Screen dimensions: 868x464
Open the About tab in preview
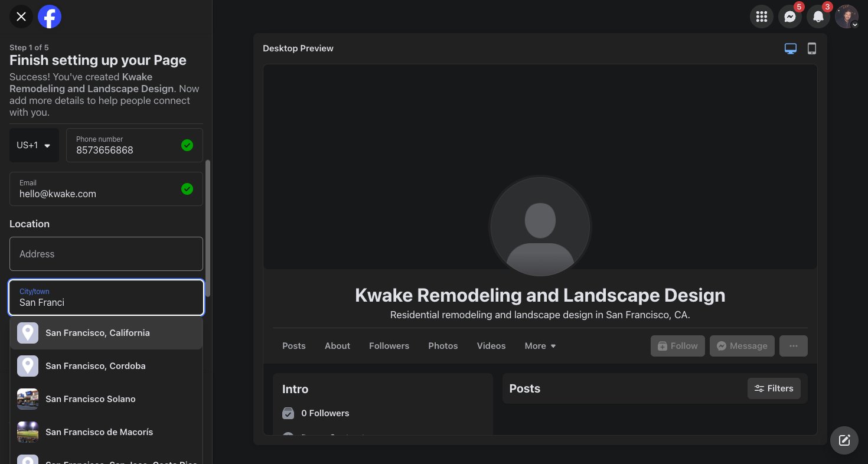tap(338, 346)
